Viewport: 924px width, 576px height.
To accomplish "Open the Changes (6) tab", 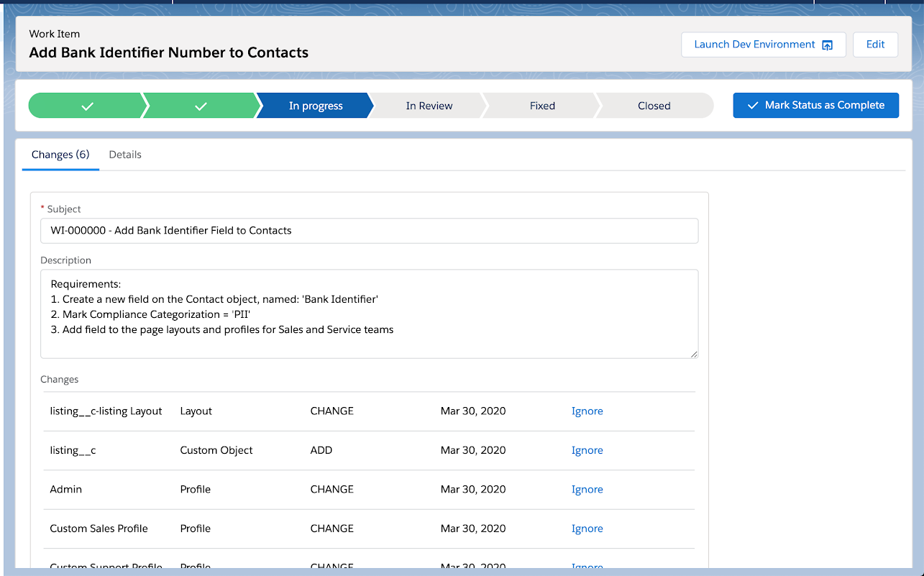I will coord(60,155).
